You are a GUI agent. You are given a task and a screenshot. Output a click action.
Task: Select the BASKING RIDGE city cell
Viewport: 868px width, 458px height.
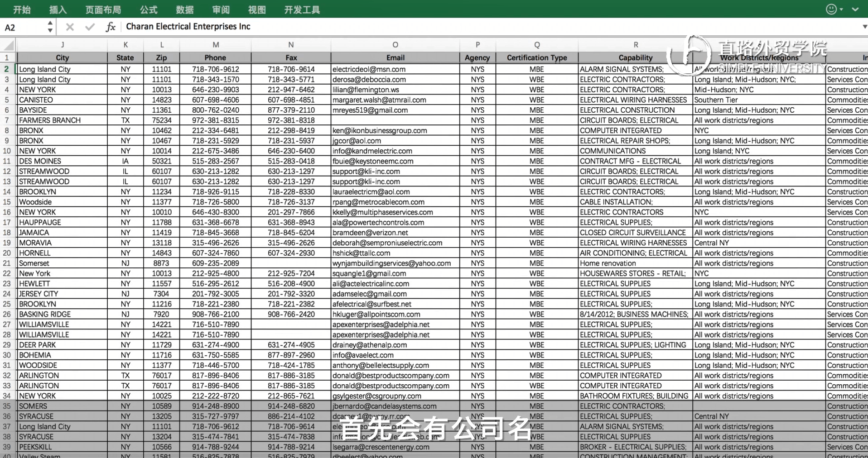pos(62,314)
